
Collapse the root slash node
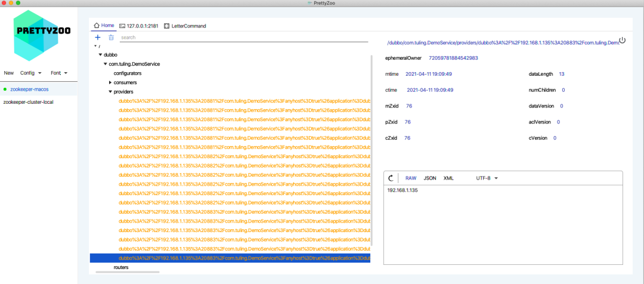(95, 45)
